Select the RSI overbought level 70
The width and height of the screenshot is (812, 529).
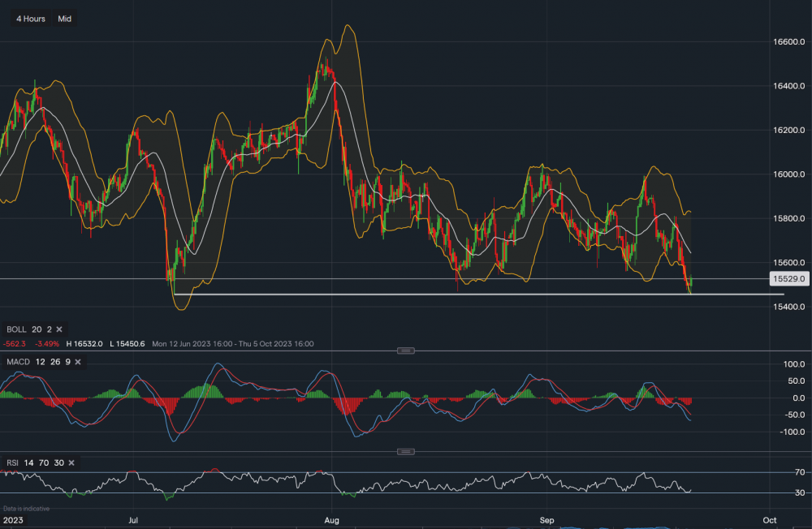click(x=44, y=462)
